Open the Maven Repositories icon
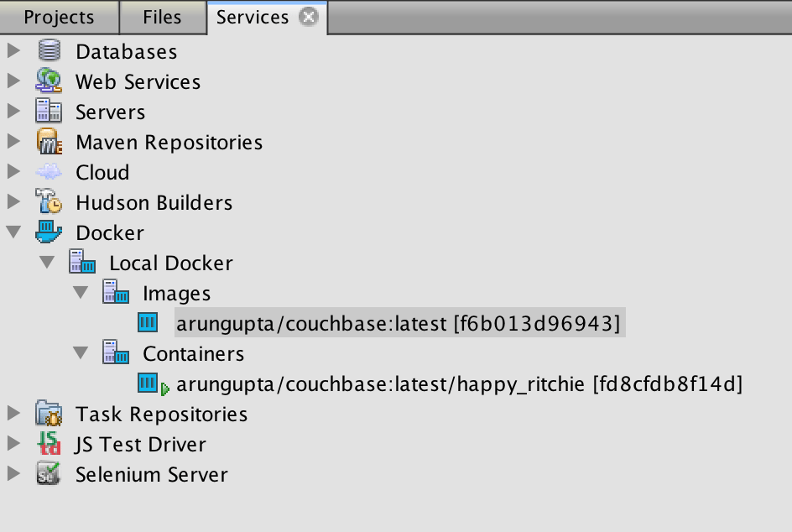792x532 pixels. 48,142
